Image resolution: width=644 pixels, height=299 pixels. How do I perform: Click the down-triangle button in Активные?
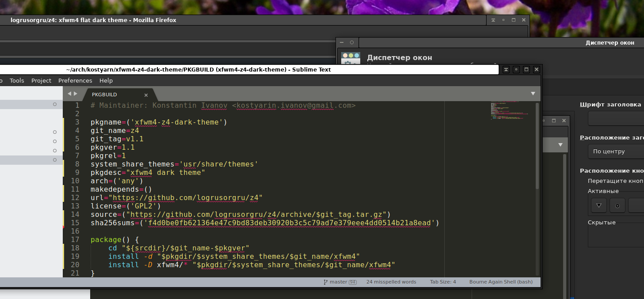[x=599, y=205]
